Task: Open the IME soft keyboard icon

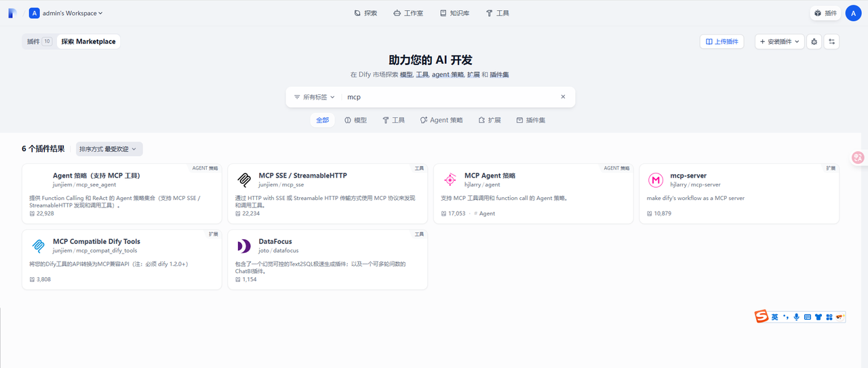Action: pos(807,317)
